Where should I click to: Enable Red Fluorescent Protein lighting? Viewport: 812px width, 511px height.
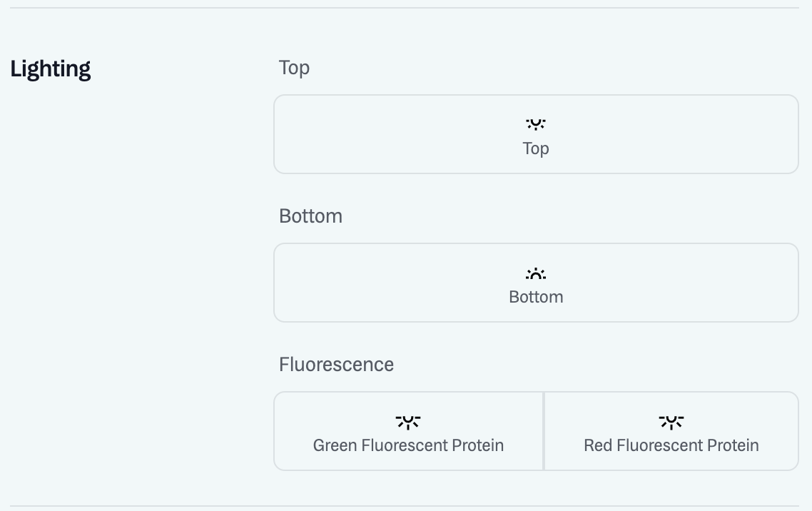671,431
